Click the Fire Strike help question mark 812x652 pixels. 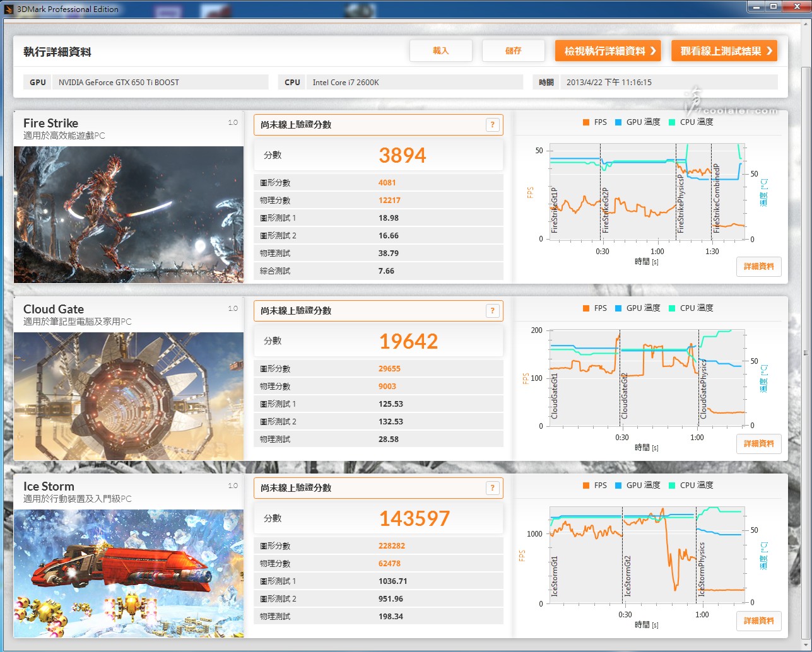pos(492,125)
